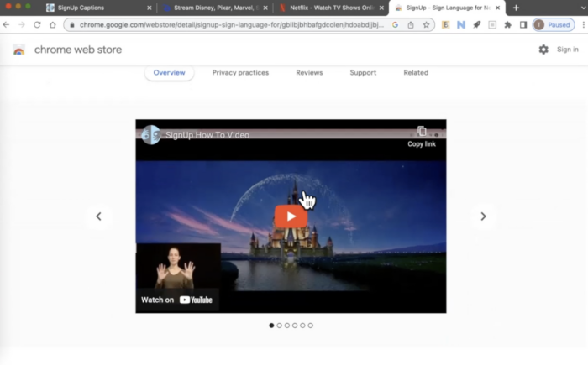Copy the video link
Viewport: 588px width, 365px height.
tap(422, 137)
